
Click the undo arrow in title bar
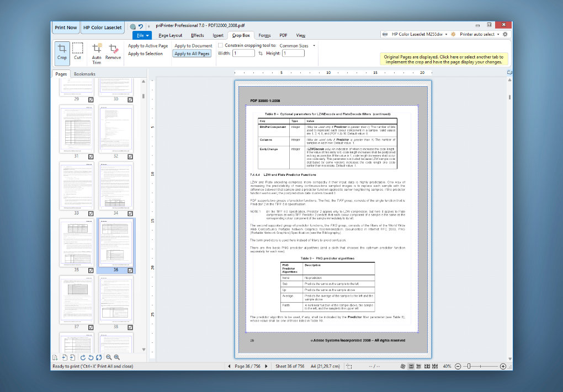pyautogui.click(x=141, y=26)
